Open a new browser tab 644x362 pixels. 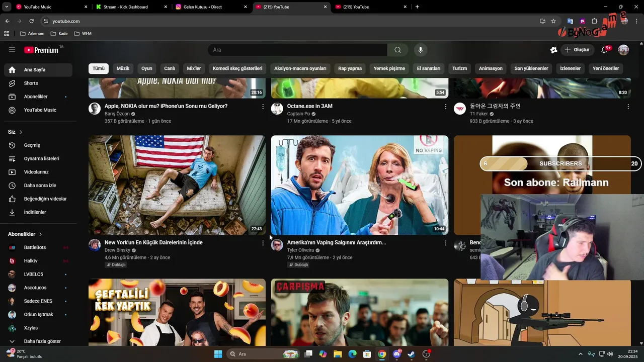click(x=417, y=7)
